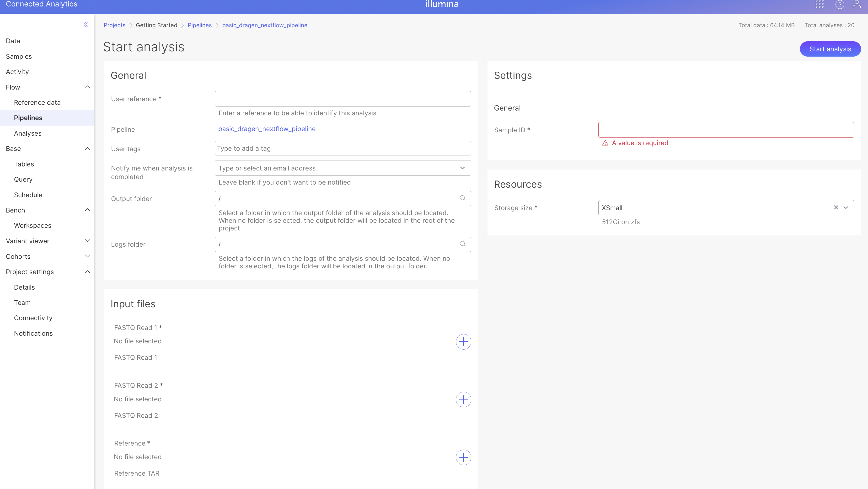The image size is (868, 489).
Task: Click search icon in Logs folder field
Action: click(x=463, y=244)
